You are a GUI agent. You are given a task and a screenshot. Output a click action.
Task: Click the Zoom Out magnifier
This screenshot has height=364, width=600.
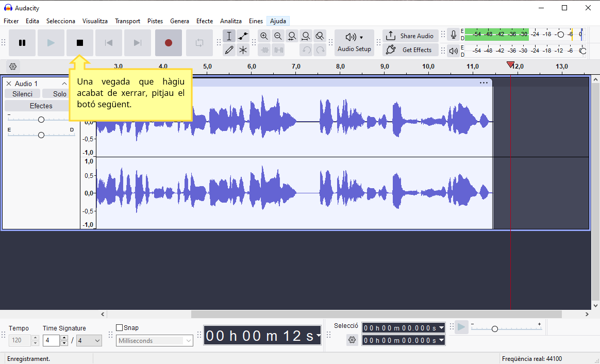(x=278, y=36)
